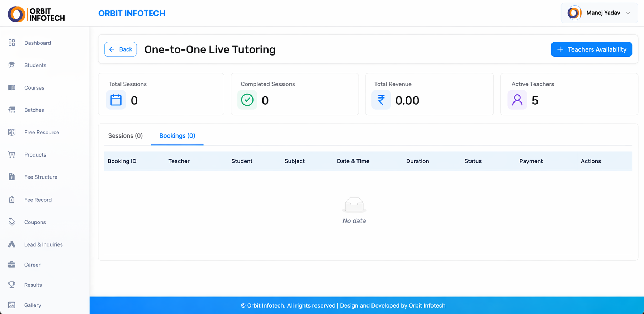The width and height of the screenshot is (644, 314).
Task: Click the Courses book icon
Action: point(12,87)
